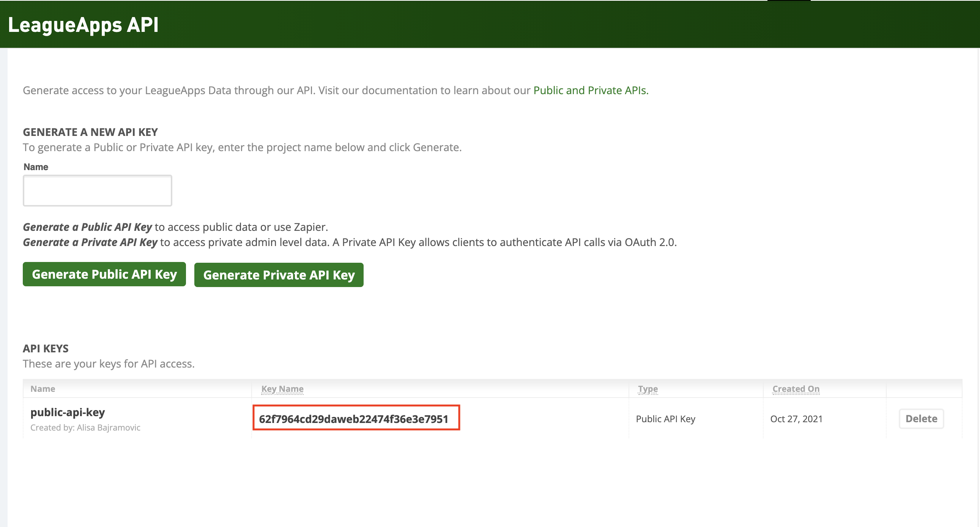980x527 pixels.
Task: Click the API KEYS section heading
Action: coord(46,349)
